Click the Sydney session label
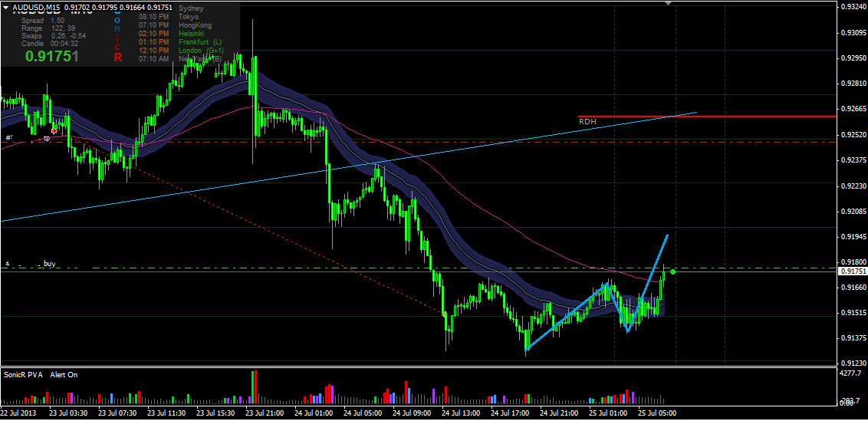The height and width of the screenshot is (421, 868). click(x=191, y=9)
